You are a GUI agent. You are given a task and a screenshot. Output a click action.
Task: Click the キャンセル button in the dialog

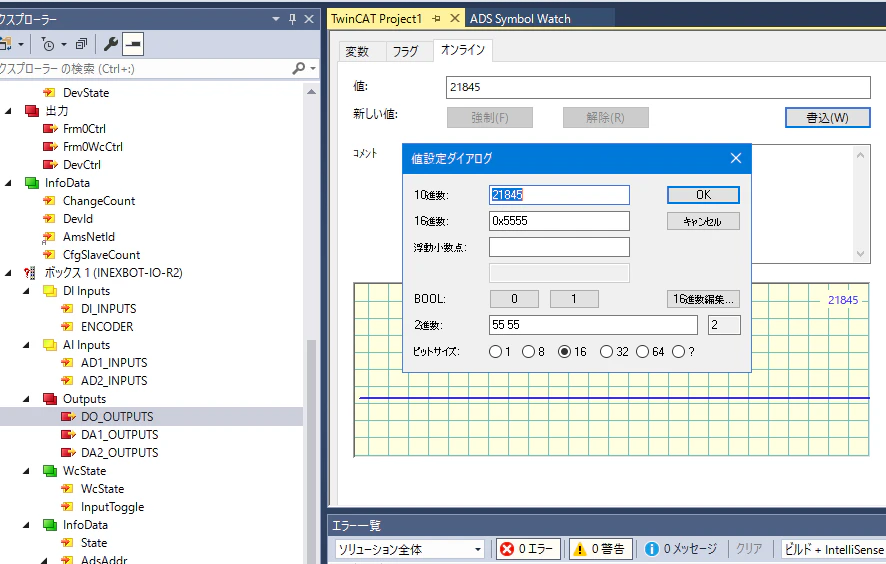pyautogui.click(x=703, y=222)
